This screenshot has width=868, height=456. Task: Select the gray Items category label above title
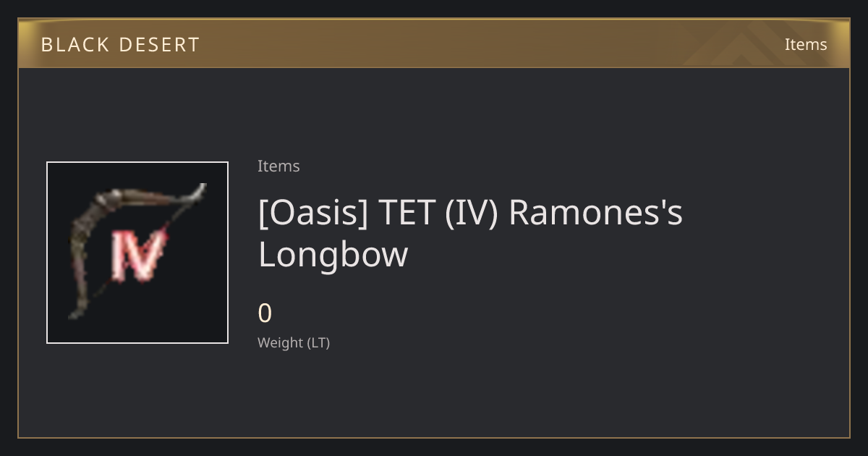[278, 166]
